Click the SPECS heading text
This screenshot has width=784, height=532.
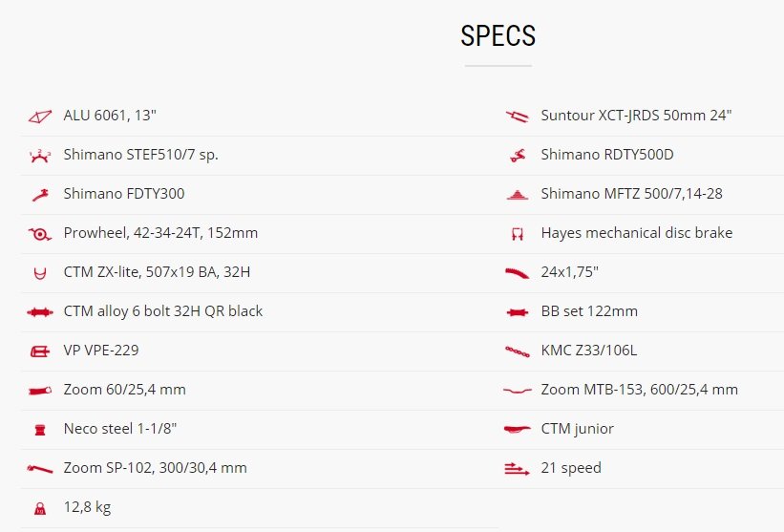coord(498,35)
